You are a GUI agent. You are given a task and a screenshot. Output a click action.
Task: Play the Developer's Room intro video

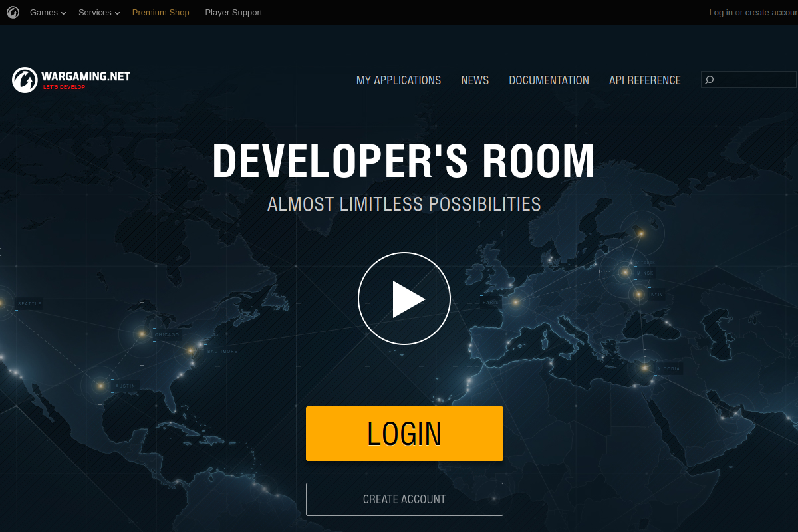tap(404, 299)
